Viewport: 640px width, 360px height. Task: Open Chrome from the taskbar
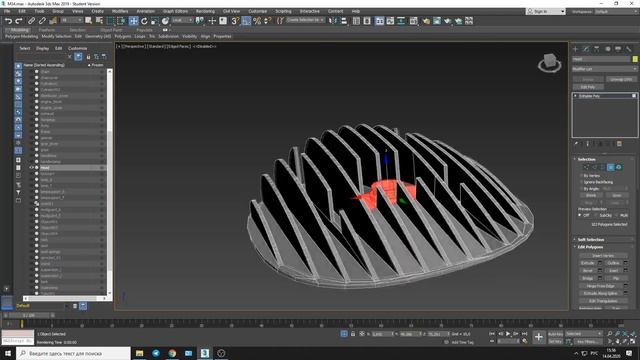[172, 353]
